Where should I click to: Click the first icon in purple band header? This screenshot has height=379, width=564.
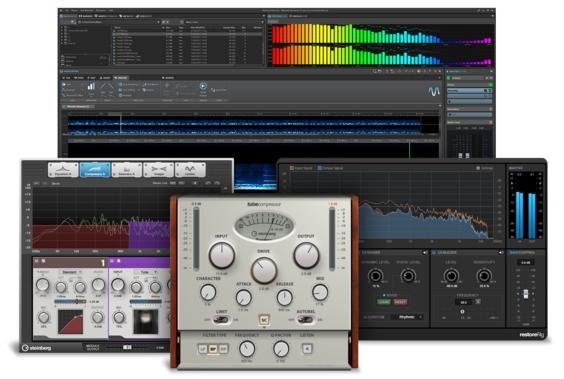112,261
